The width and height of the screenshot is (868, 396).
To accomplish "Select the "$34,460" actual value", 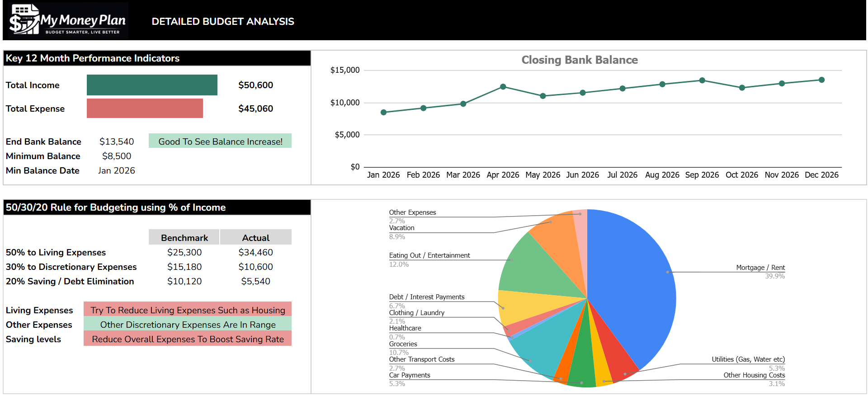I will pyautogui.click(x=256, y=252).
